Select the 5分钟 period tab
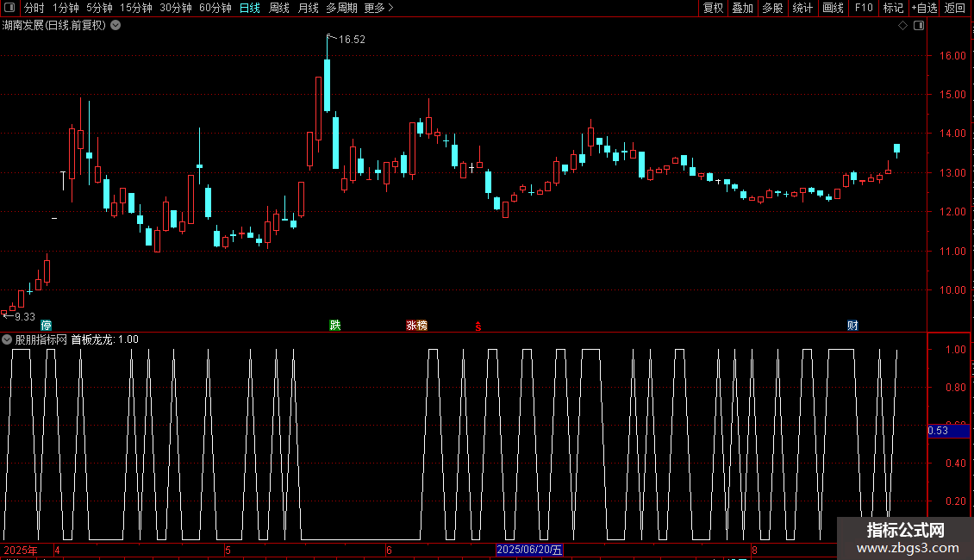The image size is (974, 560). click(99, 8)
